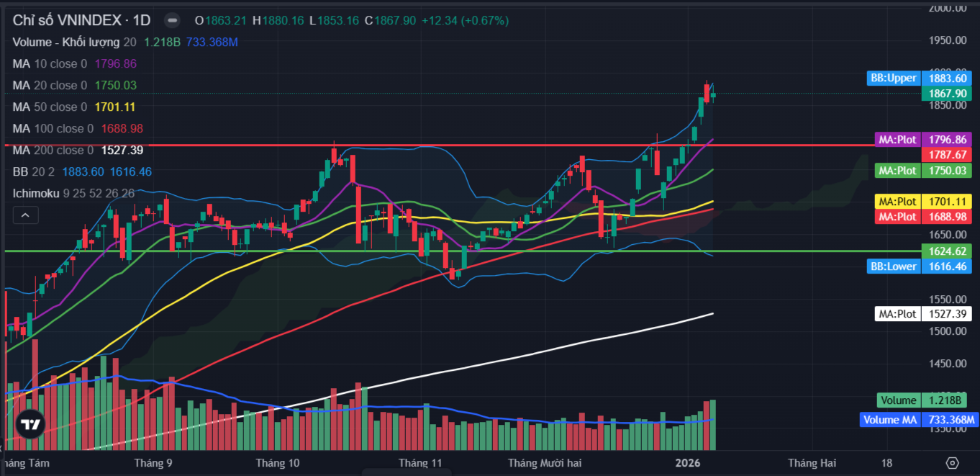Select the MA 50 close indicator legend

(50, 107)
